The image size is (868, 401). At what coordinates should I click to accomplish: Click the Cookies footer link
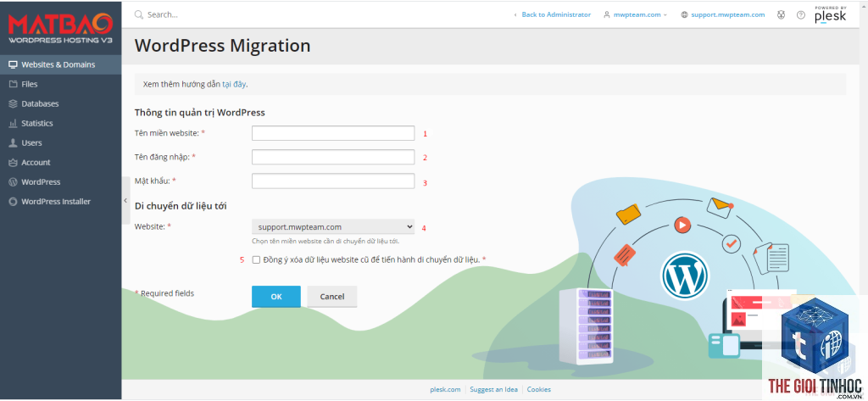[538, 389]
